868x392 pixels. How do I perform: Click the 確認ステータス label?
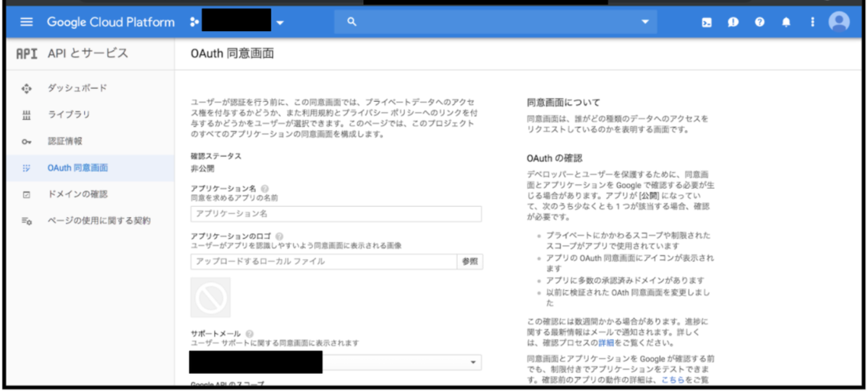tap(216, 155)
